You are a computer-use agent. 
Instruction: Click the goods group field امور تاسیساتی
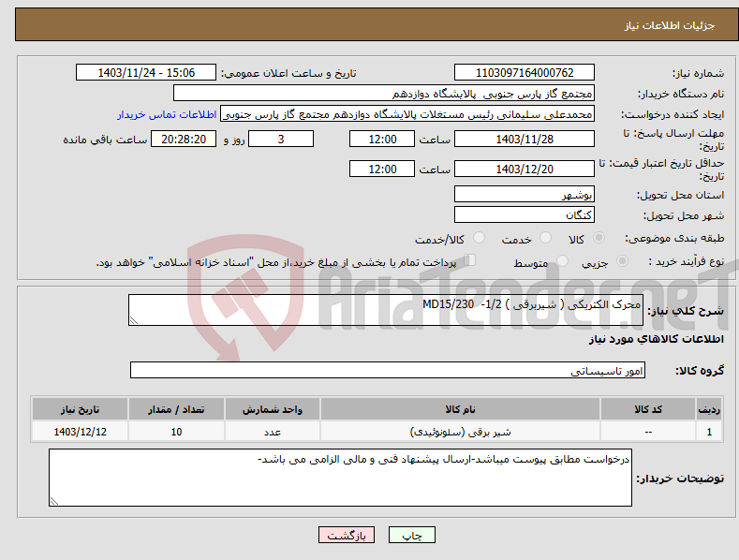pos(388,371)
